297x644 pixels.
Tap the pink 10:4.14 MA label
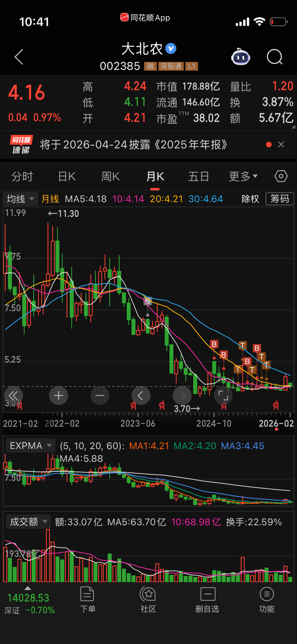point(128,199)
